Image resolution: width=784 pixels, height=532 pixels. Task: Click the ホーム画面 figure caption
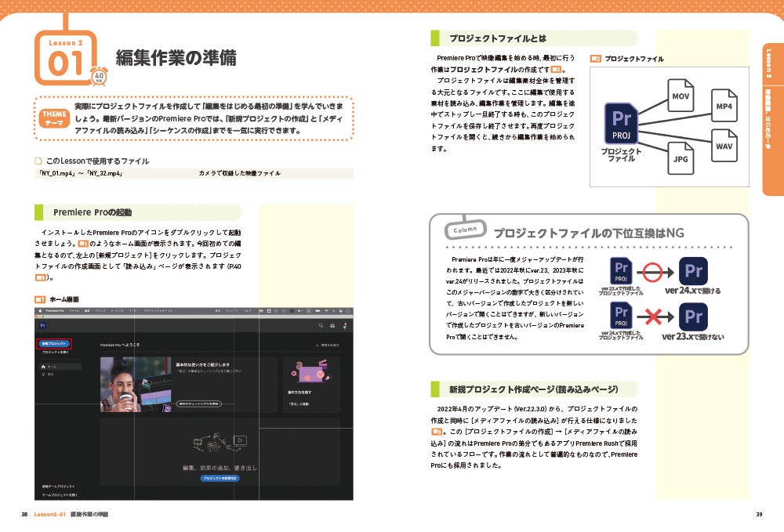coord(64,299)
